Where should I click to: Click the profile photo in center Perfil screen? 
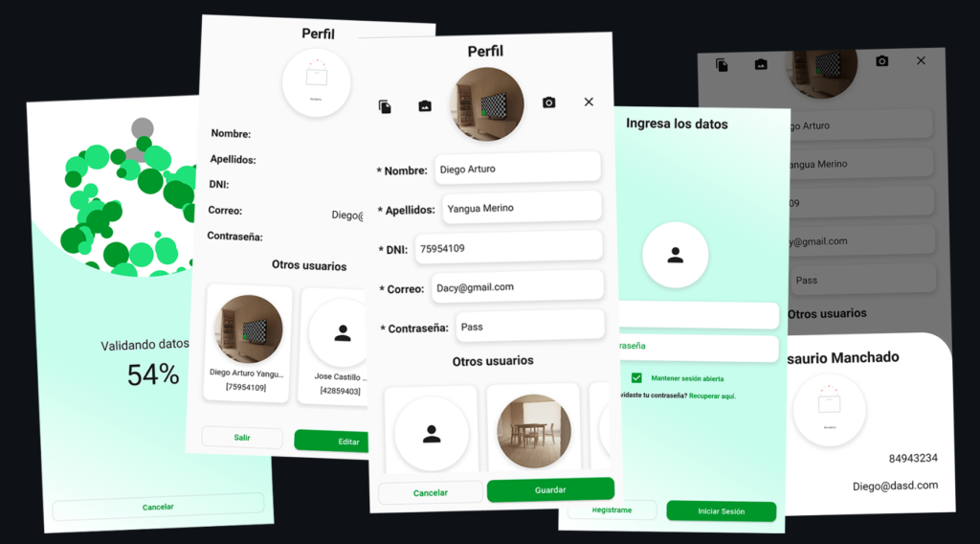pos(487,103)
